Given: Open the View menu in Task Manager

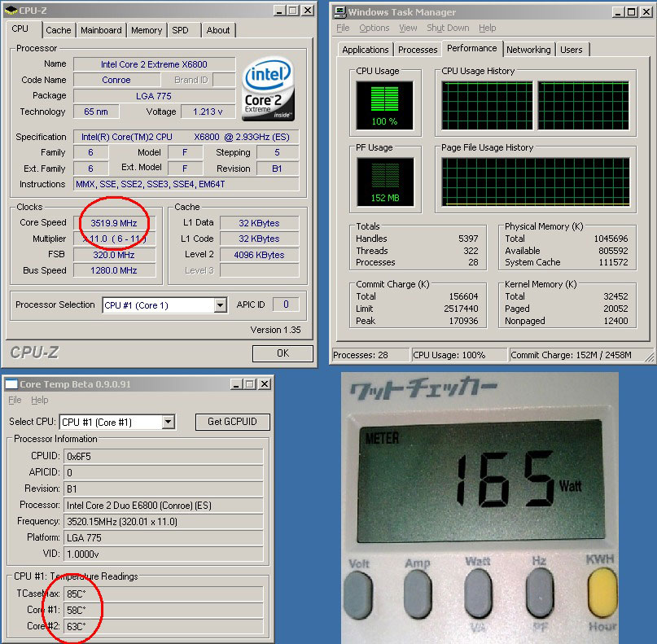Looking at the screenshot, I should pyautogui.click(x=408, y=28).
